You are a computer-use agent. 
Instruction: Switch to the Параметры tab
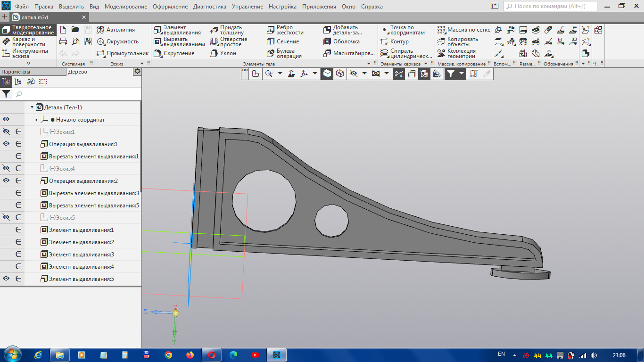(x=16, y=72)
